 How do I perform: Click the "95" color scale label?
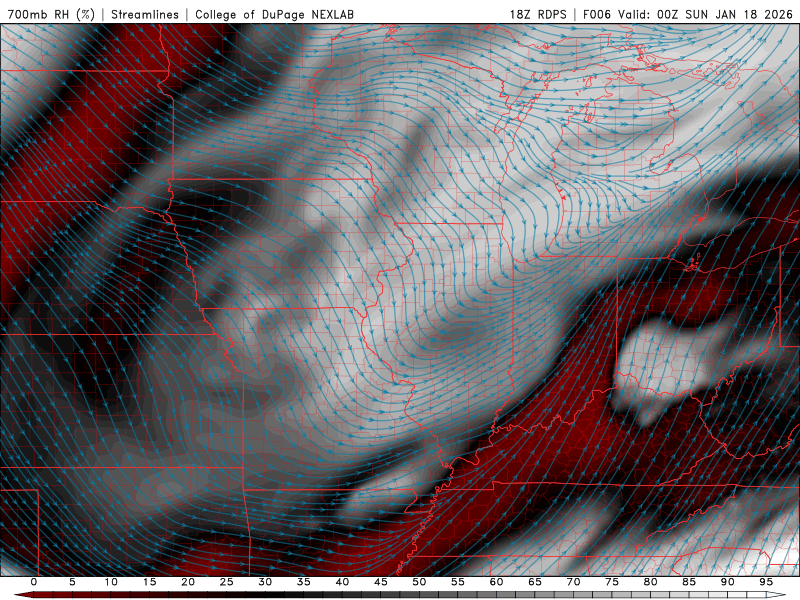(766, 582)
